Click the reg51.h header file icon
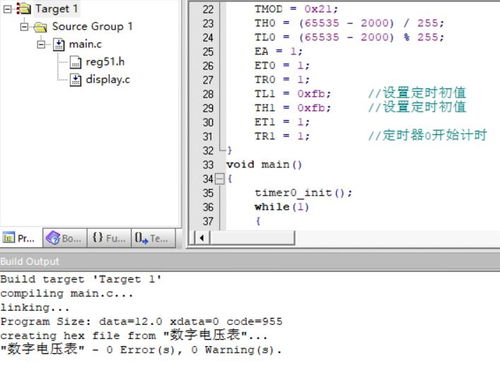500x366 pixels. coord(75,62)
